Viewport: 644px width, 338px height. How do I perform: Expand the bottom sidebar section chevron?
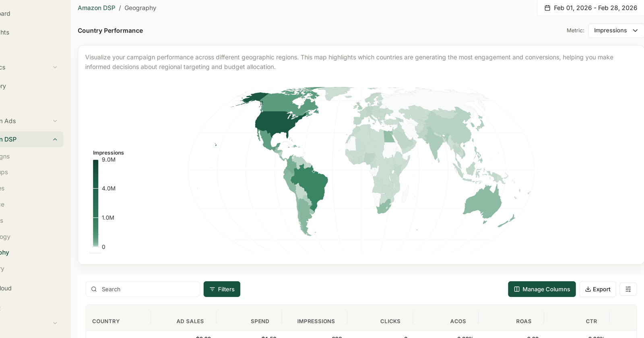point(55,323)
